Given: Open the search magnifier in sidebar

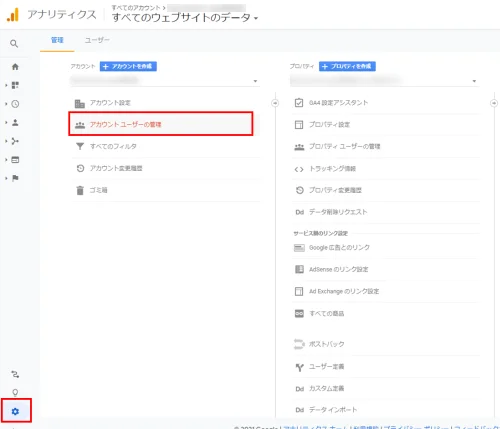Looking at the screenshot, I should click(14, 44).
